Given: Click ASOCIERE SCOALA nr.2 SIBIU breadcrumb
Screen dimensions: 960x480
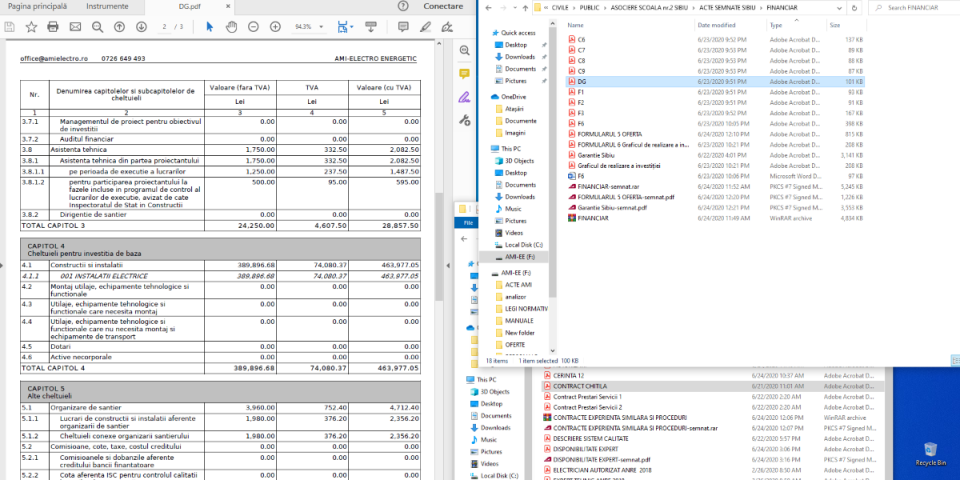Looking at the screenshot, I should (x=648, y=8).
